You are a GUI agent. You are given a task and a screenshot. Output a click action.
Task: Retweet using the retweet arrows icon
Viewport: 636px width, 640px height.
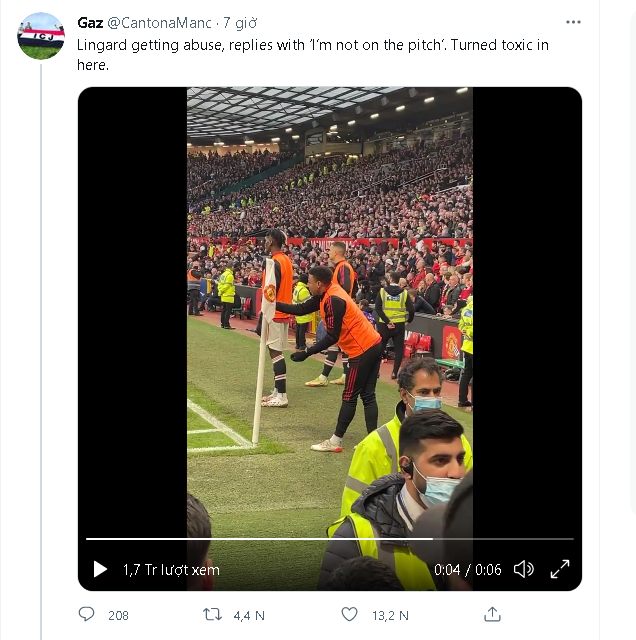tap(212, 614)
